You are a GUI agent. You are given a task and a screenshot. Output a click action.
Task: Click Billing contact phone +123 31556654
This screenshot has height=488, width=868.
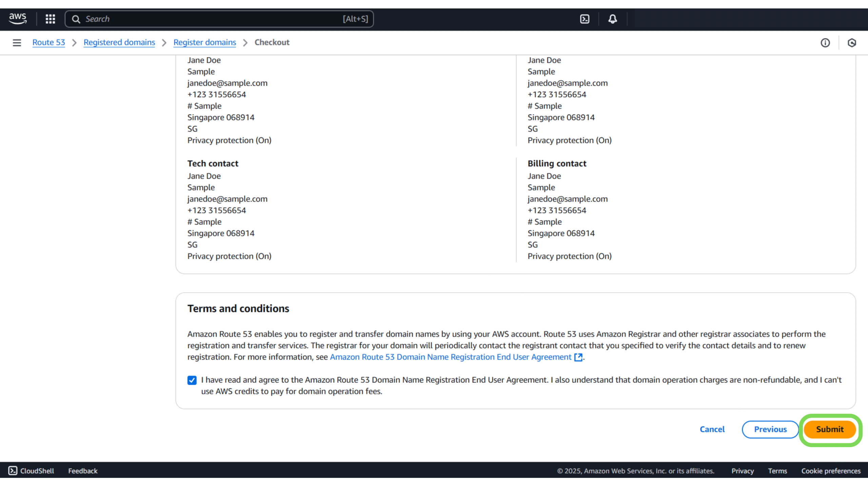point(557,210)
